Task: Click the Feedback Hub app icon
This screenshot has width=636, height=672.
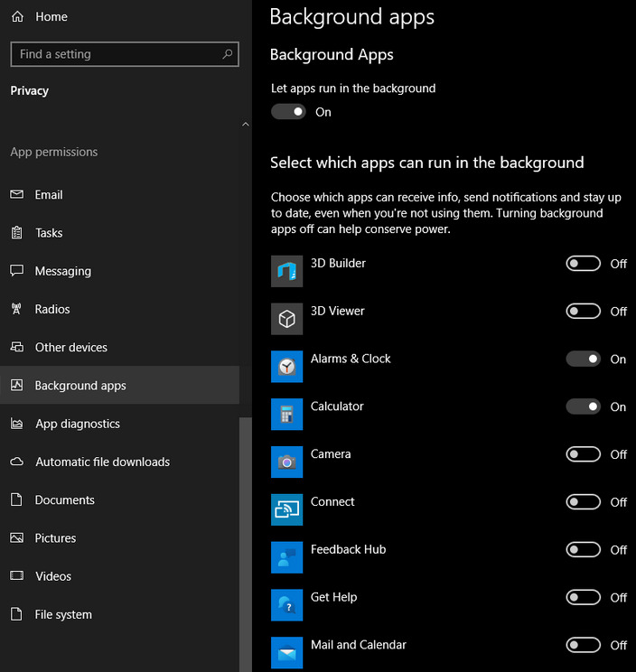Action: (x=286, y=557)
